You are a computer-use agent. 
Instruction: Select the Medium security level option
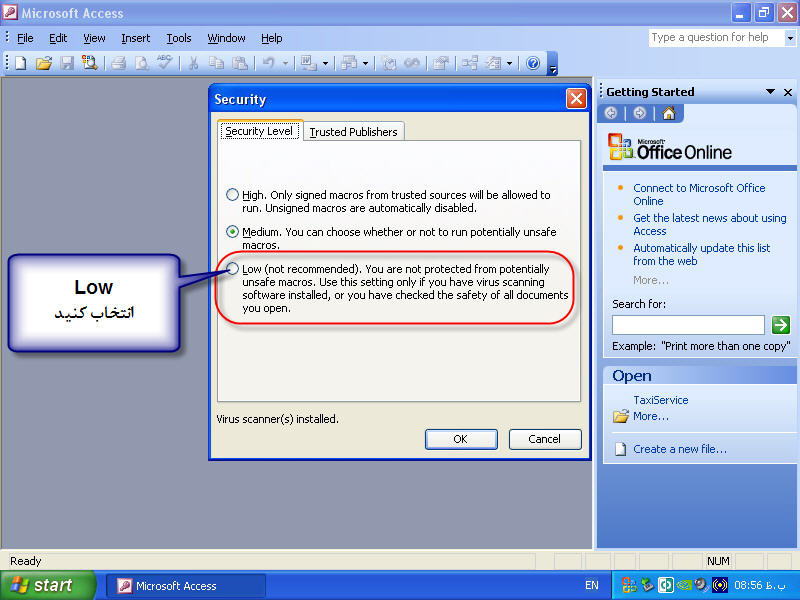click(232, 232)
